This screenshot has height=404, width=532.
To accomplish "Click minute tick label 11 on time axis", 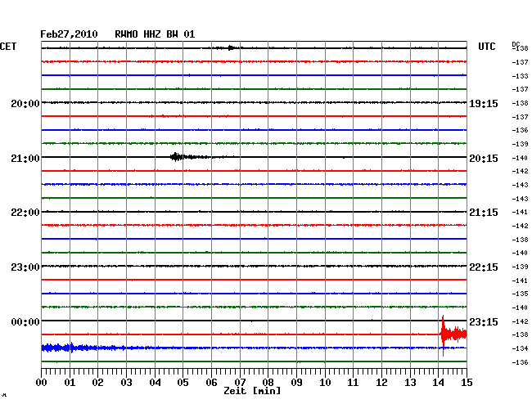I will coord(353,383).
